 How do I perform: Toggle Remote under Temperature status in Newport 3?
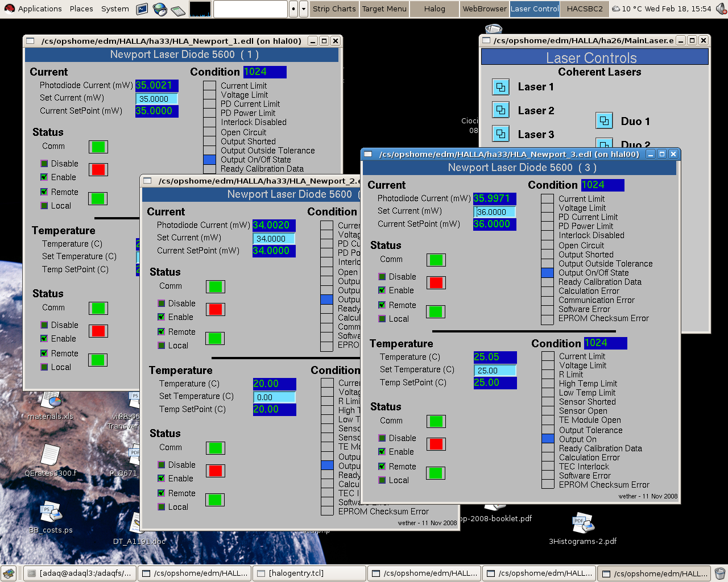[x=382, y=467]
